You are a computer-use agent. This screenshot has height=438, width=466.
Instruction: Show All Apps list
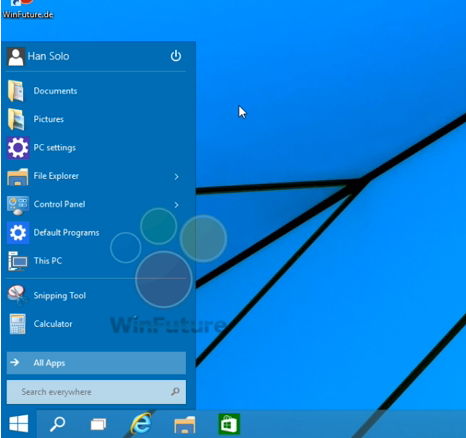96,363
